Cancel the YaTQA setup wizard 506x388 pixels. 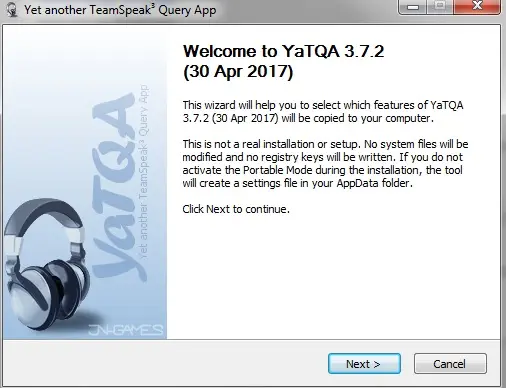click(x=450, y=364)
